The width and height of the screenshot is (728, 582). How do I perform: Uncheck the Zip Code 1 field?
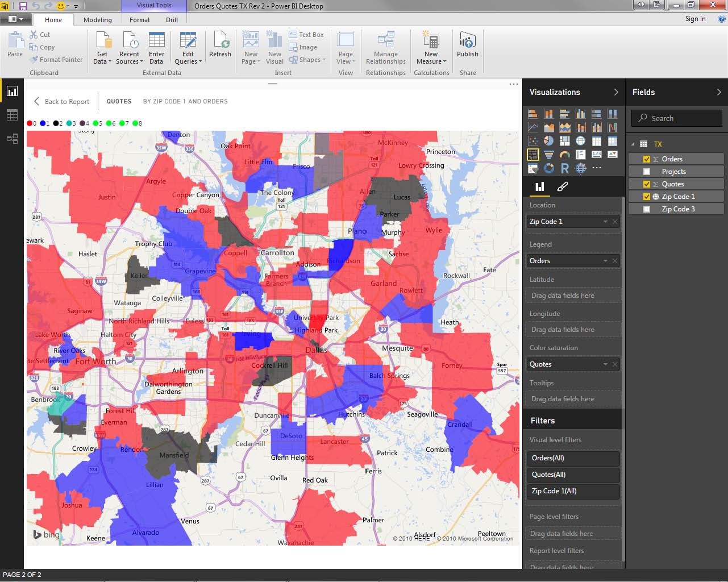pyautogui.click(x=647, y=197)
